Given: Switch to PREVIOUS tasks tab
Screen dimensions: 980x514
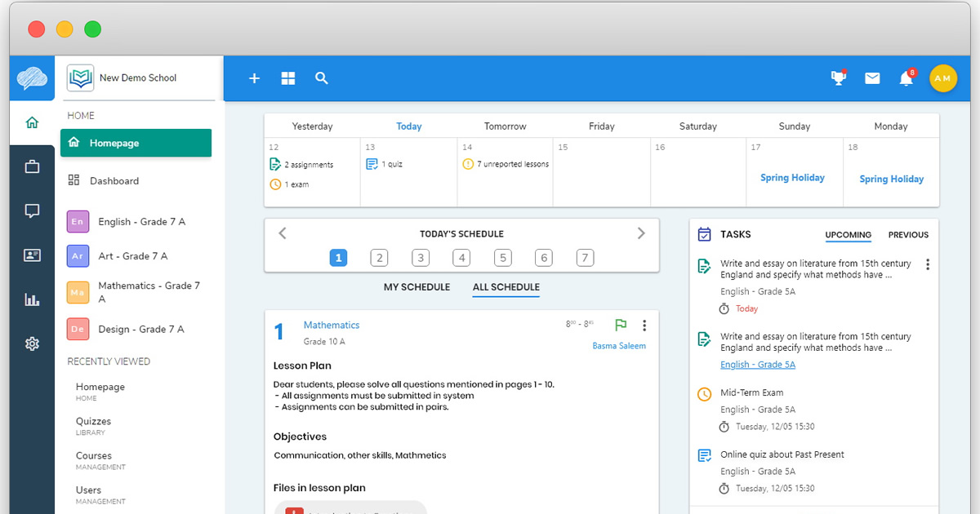Looking at the screenshot, I should tap(908, 235).
